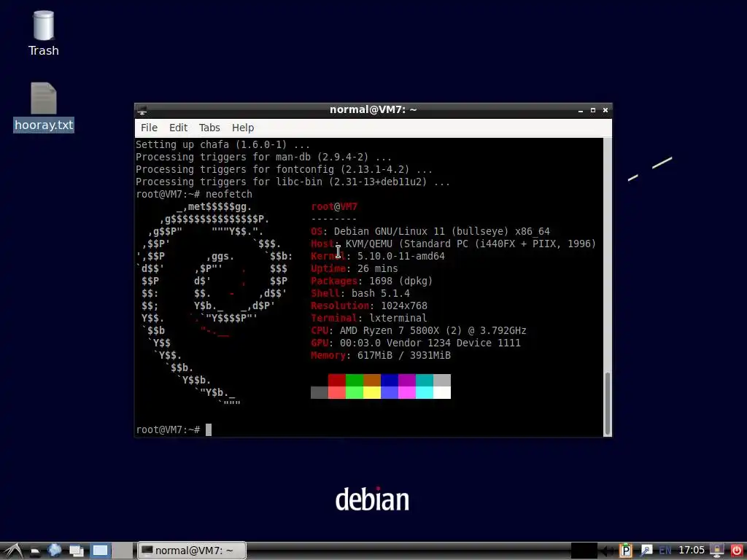Click the terminal vertical scrollbar thumb
Image resolution: width=747 pixels, height=560 pixels.
tap(608, 403)
